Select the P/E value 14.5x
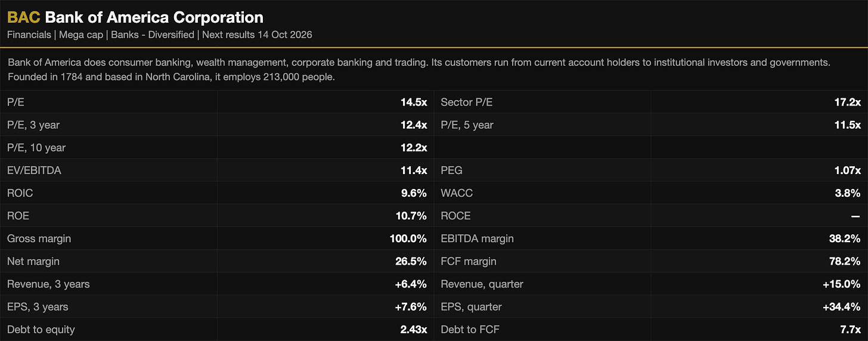This screenshot has width=868, height=341. [414, 103]
